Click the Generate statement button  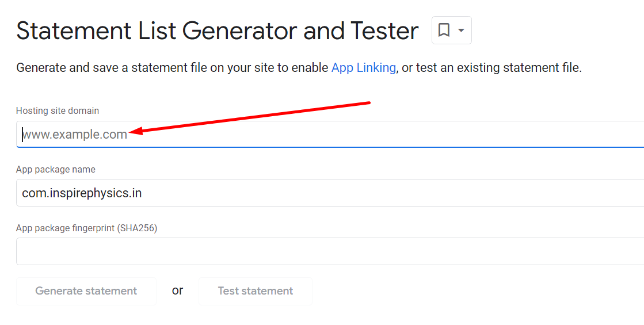coord(86,291)
